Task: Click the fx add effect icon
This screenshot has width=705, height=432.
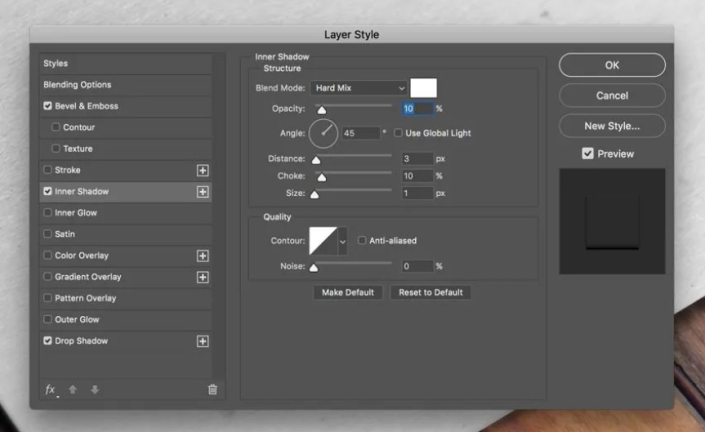Action: point(51,390)
